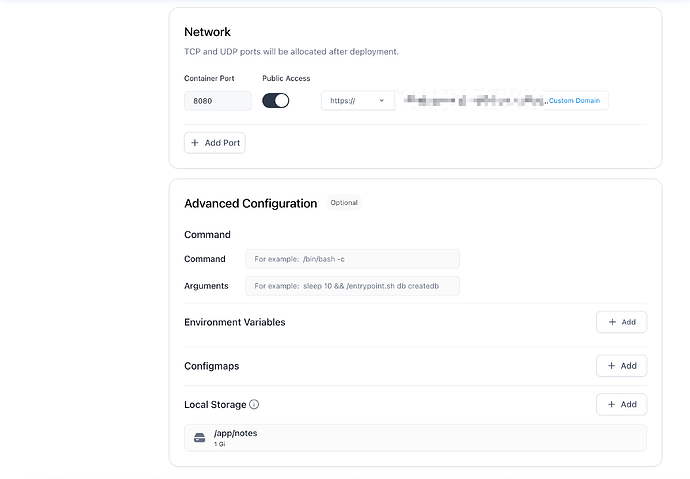
Task: Click the disk icon next to /app/notes
Action: point(199,438)
